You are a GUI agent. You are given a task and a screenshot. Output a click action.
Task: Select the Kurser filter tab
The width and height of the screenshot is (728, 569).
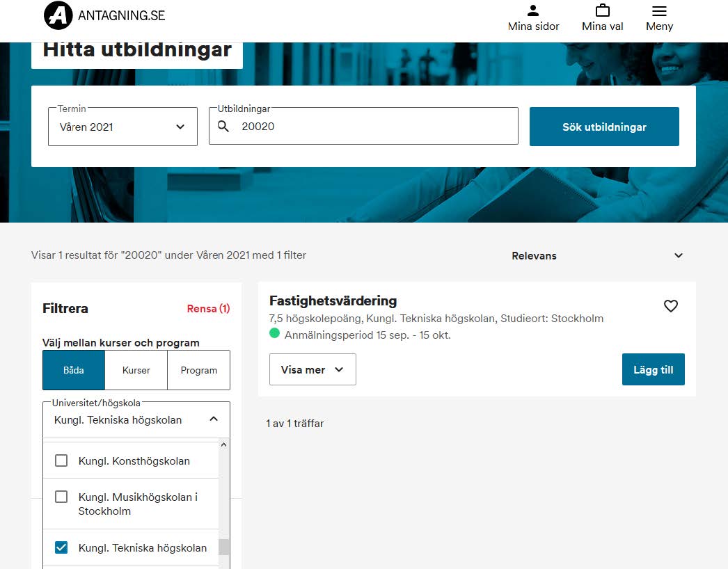click(x=136, y=370)
